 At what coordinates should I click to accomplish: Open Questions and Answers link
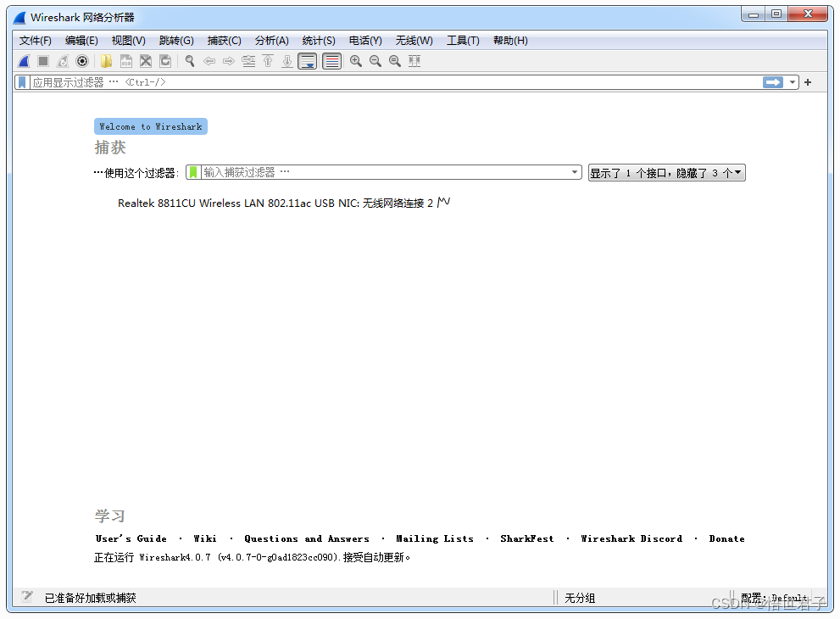point(307,538)
